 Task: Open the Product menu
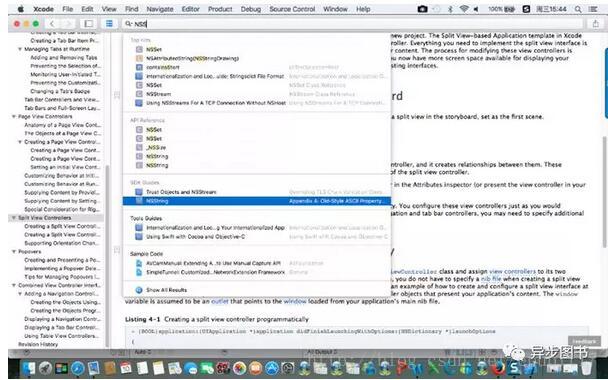tap(220, 9)
